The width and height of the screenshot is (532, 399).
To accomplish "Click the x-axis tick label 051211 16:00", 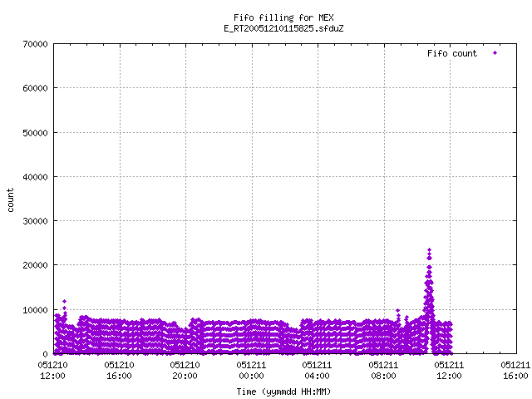I will [x=515, y=371].
